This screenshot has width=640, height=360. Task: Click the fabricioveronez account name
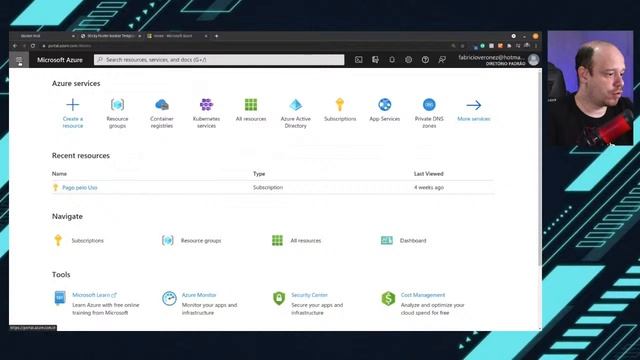pyautogui.click(x=491, y=58)
